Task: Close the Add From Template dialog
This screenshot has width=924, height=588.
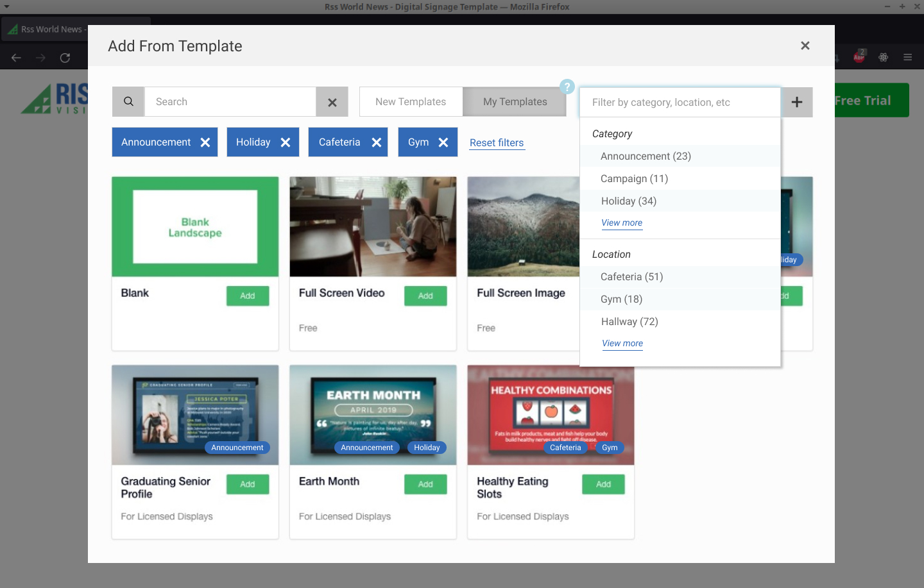Action: tap(805, 46)
